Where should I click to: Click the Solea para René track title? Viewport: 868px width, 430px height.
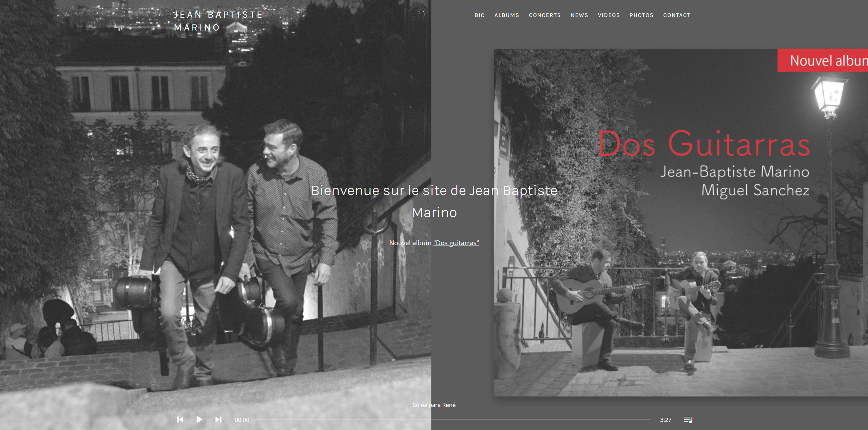[434, 405]
